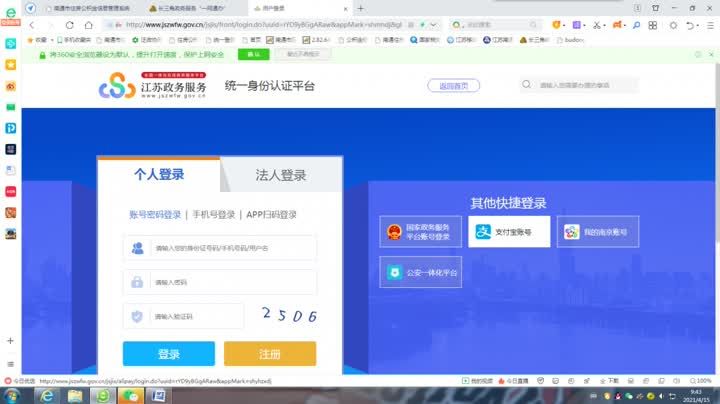Screen dimensions: 720x404
Task: Click the undo closed tab arrow icon
Action: (x=689, y=25)
